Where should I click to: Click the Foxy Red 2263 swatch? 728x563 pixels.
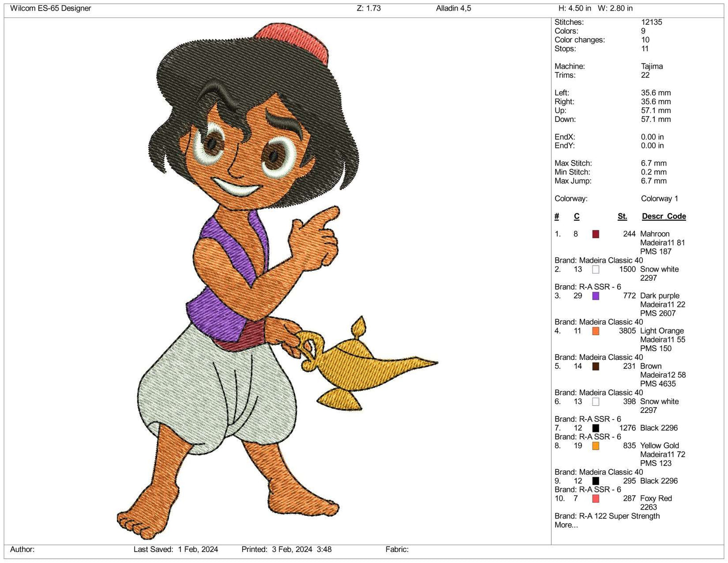coord(595,498)
